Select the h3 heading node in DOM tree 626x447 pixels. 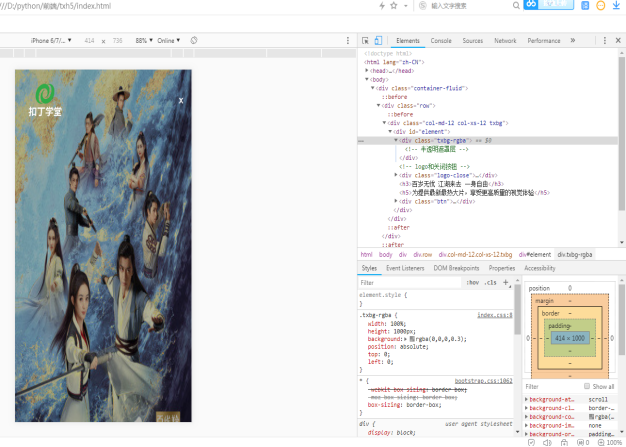[x=451, y=184]
